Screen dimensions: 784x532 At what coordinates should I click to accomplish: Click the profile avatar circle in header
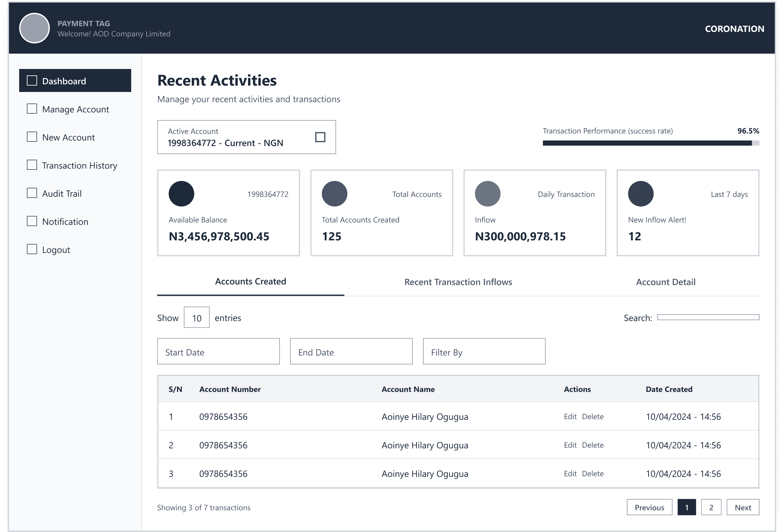pyautogui.click(x=35, y=28)
